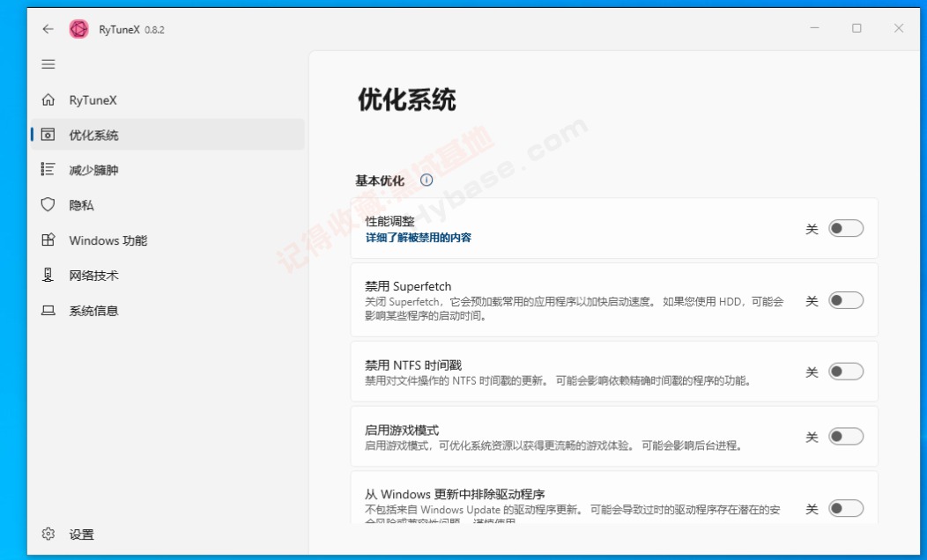Open the 隐私 section
Viewport: 927px width, 560px height.
pos(168,204)
